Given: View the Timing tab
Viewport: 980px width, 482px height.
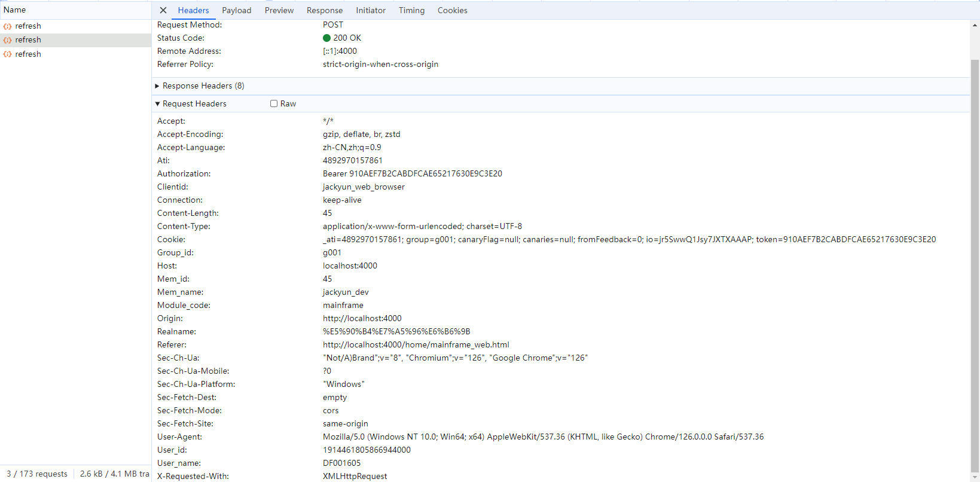Looking at the screenshot, I should tap(412, 10).
